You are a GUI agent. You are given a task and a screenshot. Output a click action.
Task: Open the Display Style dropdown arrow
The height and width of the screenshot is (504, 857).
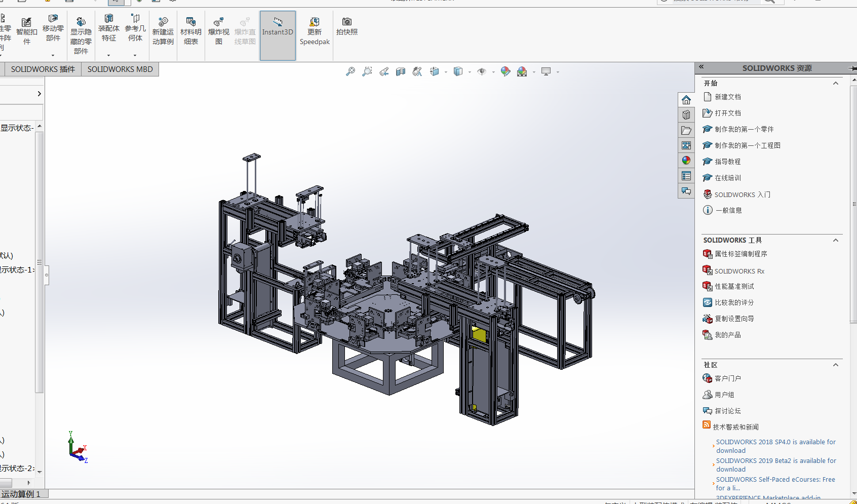470,72
